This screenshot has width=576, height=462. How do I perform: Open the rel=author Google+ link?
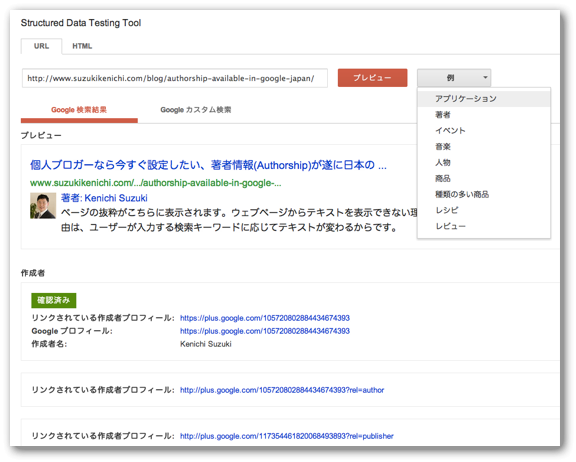coord(282,390)
